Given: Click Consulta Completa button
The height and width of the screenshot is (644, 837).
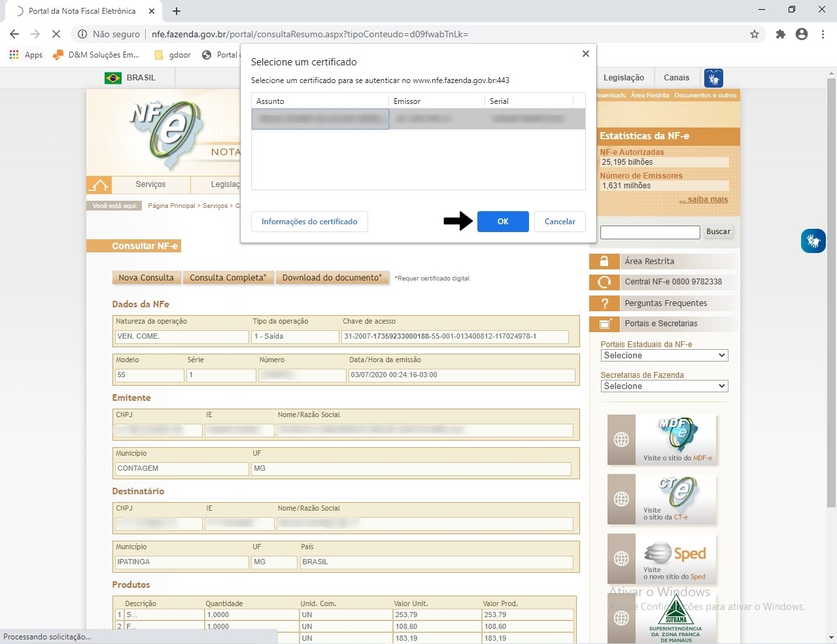Looking at the screenshot, I should (228, 278).
